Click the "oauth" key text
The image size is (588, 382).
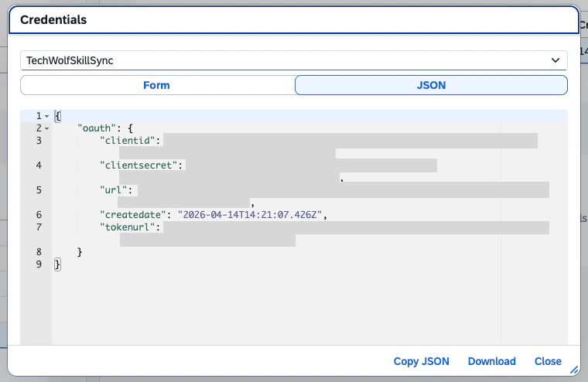coord(97,128)
